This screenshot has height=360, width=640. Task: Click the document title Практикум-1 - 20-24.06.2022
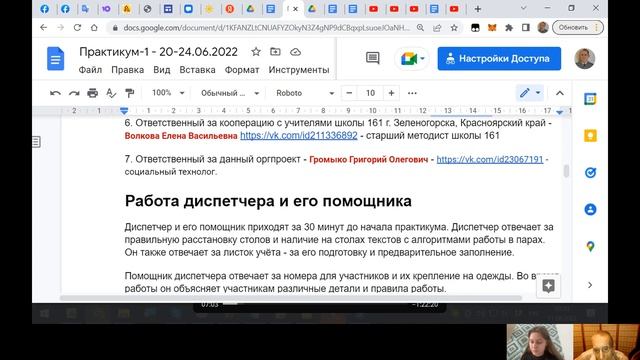coord(158,52)
